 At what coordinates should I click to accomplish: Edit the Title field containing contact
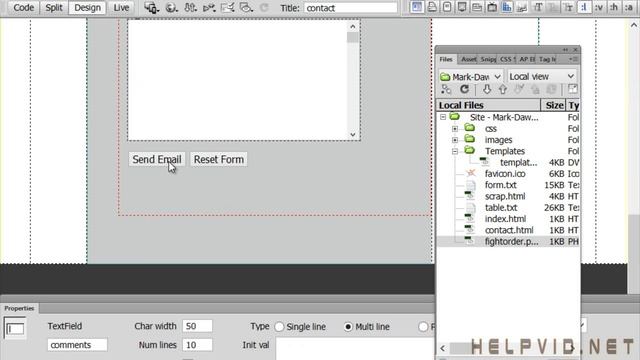[x=350, y=8]
